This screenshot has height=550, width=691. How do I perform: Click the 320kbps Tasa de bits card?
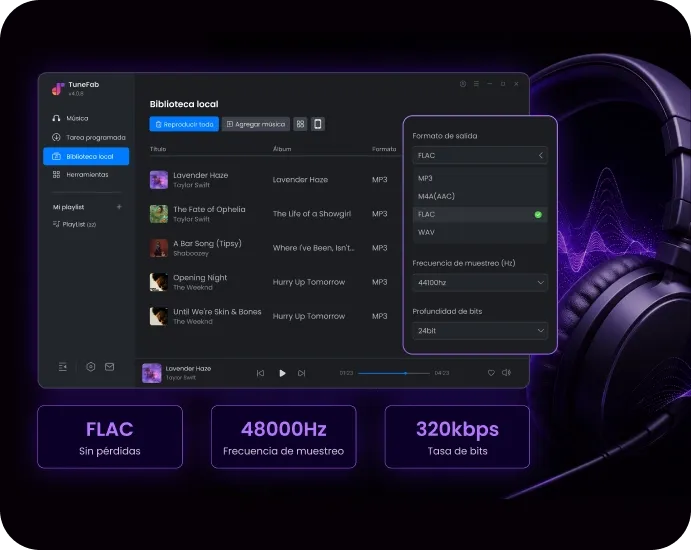coord(457,437)
